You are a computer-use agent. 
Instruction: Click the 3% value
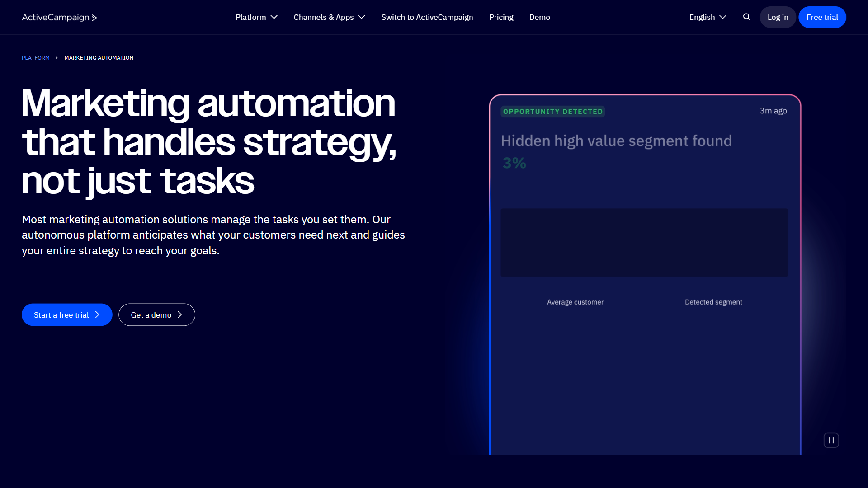click(514, 163)
